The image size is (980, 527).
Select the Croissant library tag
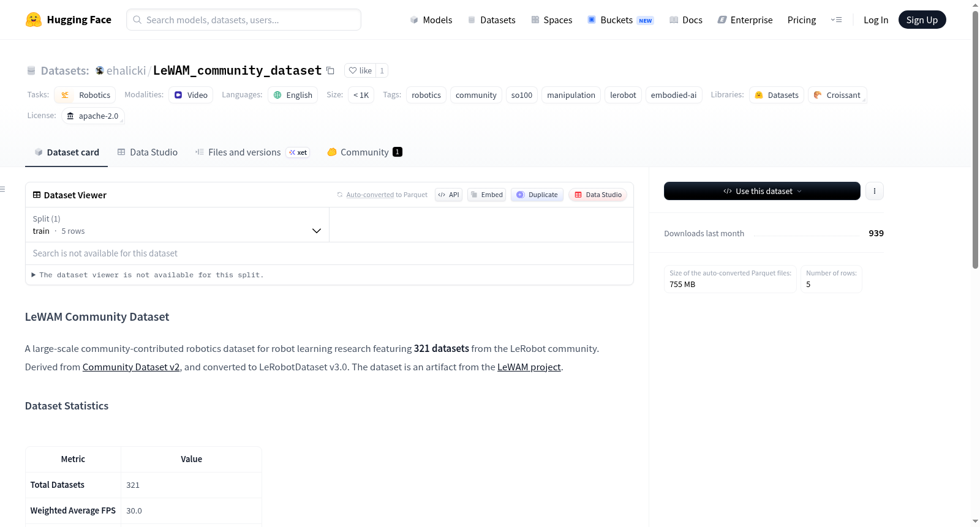(x=837, y=95)
